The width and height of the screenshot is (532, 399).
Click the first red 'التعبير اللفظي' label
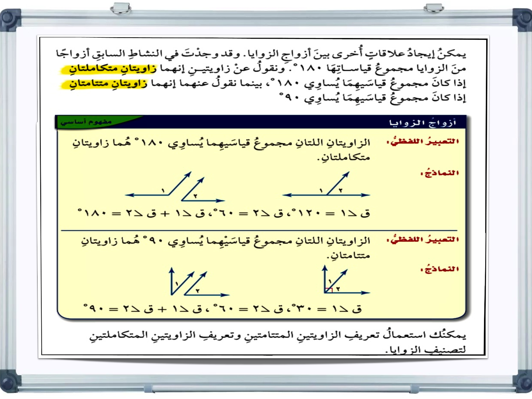423,142
